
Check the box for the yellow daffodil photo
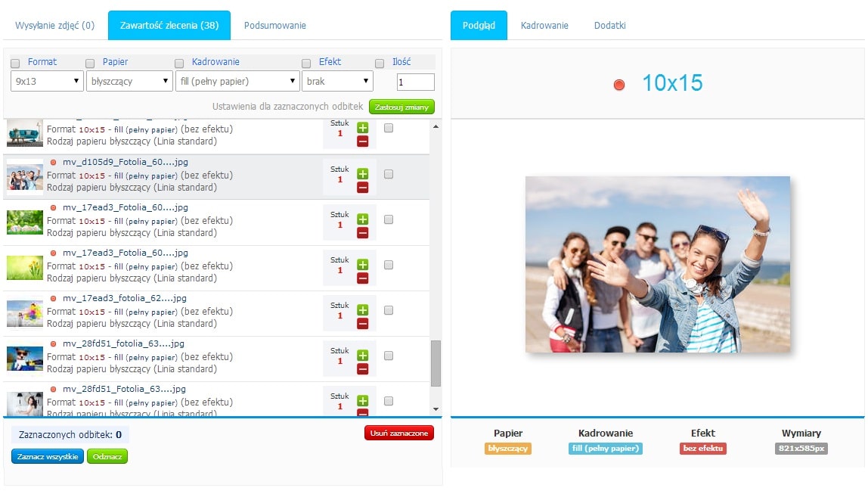tap(389, 265)
